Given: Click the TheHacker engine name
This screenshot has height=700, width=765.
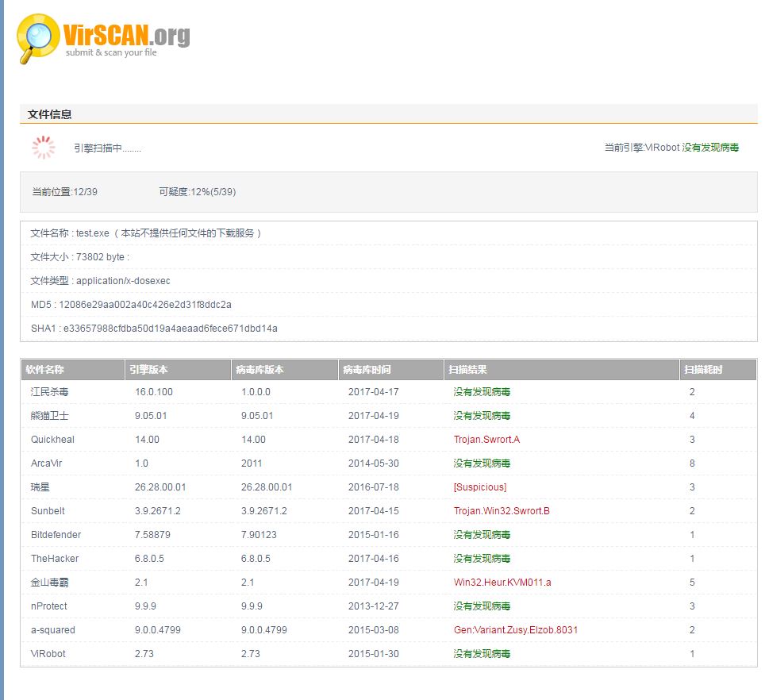Looking at the screenshot, I should [55, 559].
